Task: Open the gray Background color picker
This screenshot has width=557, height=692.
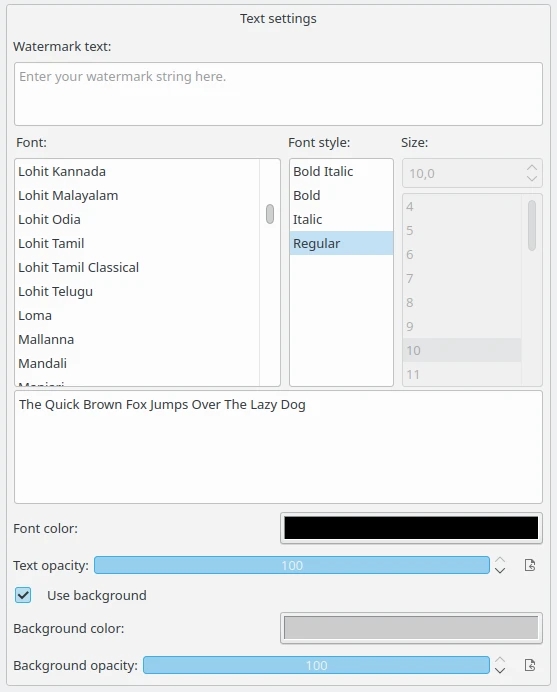Action: click(411, 628)
